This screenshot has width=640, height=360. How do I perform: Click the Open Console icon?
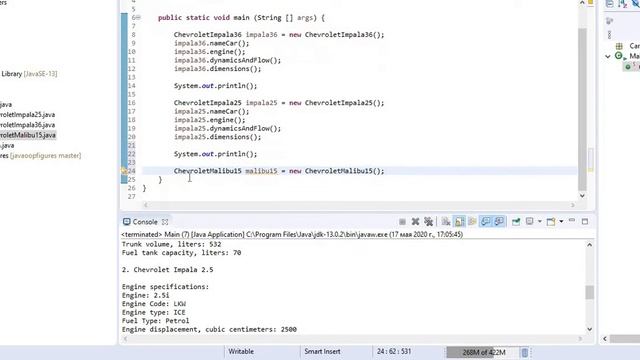(551, 222)
